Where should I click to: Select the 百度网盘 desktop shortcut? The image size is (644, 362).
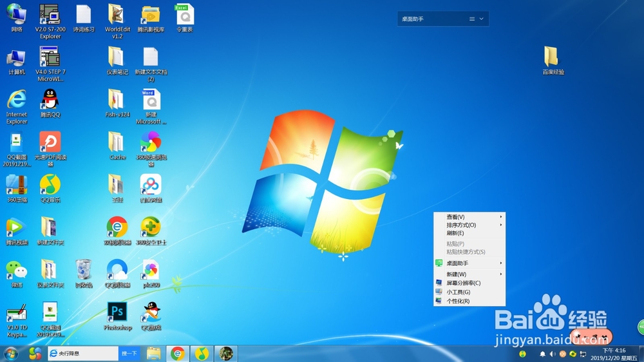[151, 189]
